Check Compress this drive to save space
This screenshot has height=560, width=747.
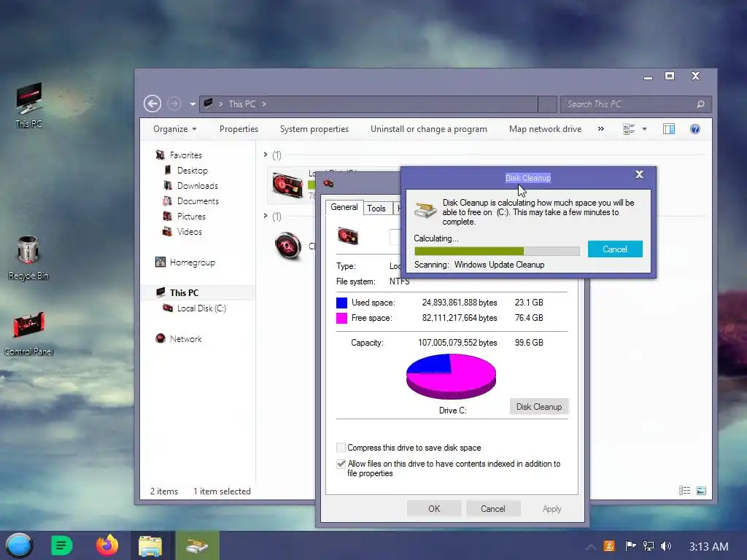(x=341, y=448)
